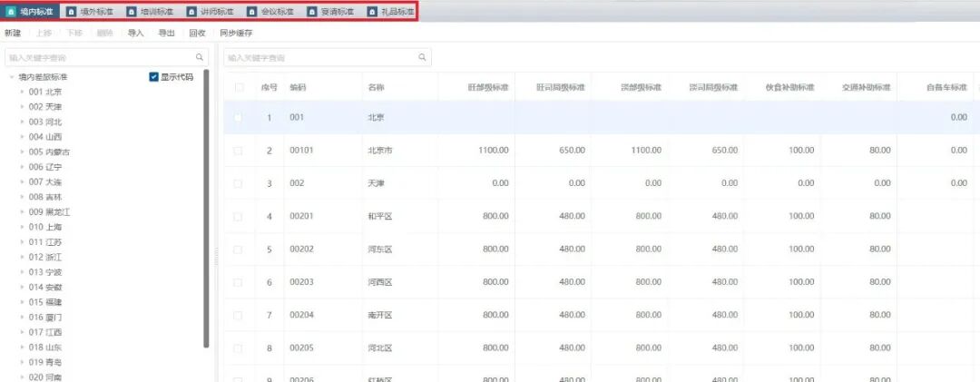Expand the 007 大连 tree node
Screen dimensions: 980x382
coord(23,182)
